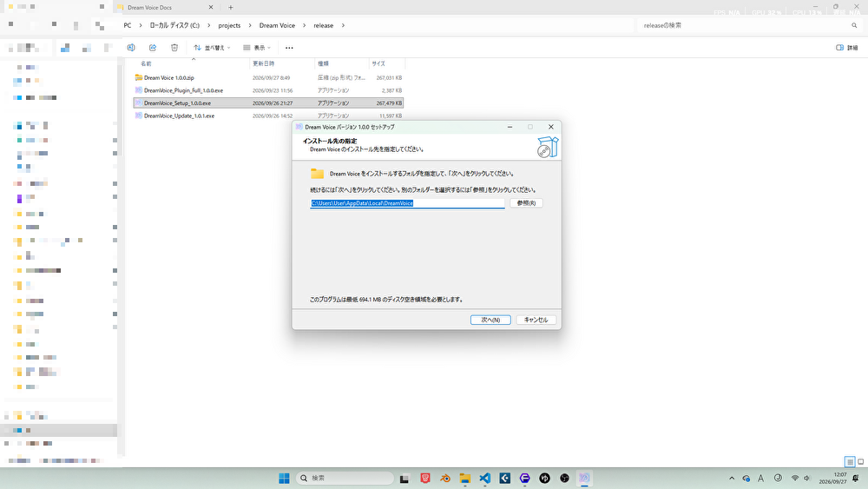
Task: Open OBS Studio from the taskbar
Action: point(565,479)
